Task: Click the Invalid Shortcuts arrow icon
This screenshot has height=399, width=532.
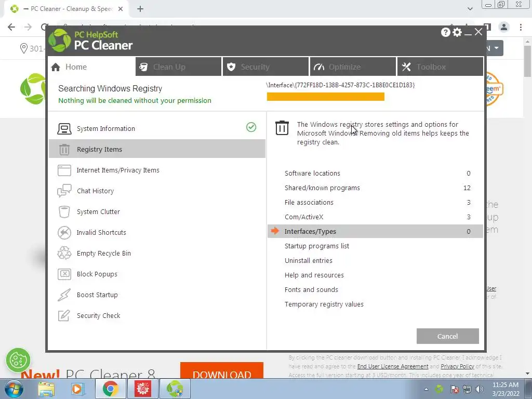Action: coord(64,232)
